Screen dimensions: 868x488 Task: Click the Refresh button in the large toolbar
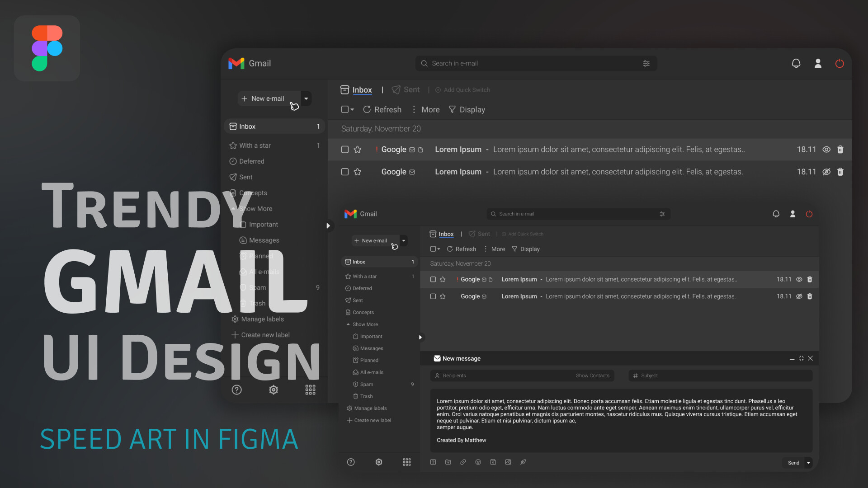click(x=382, y=110)
